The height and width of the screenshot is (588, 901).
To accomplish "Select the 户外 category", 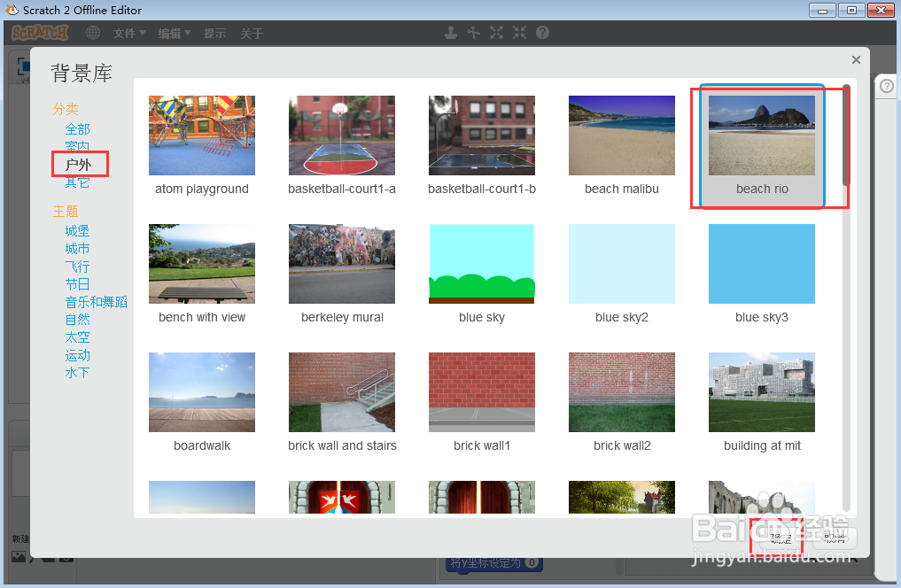I will (78, 165).
